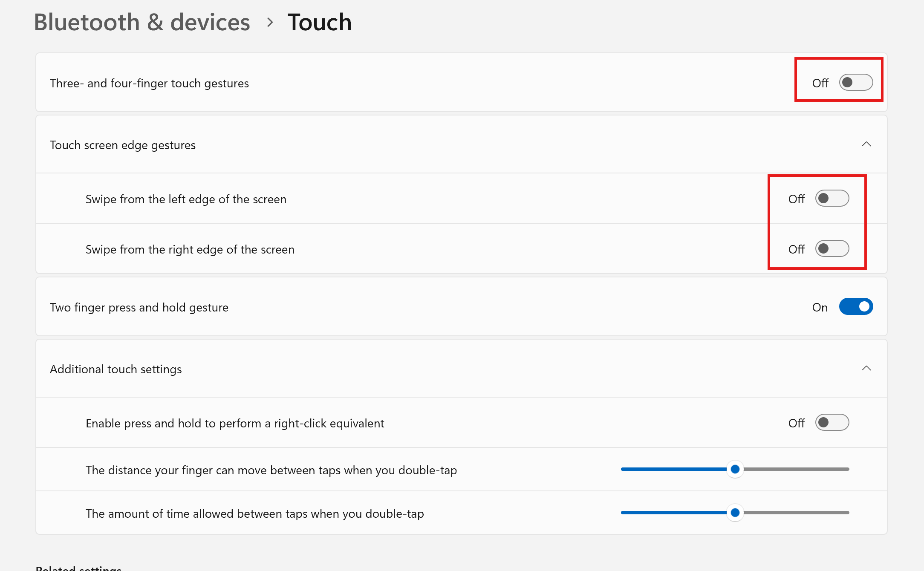
Task: Click the breadcrumb separator arrow before Touch
Action: pyautogui.click(x=269, y=22)
